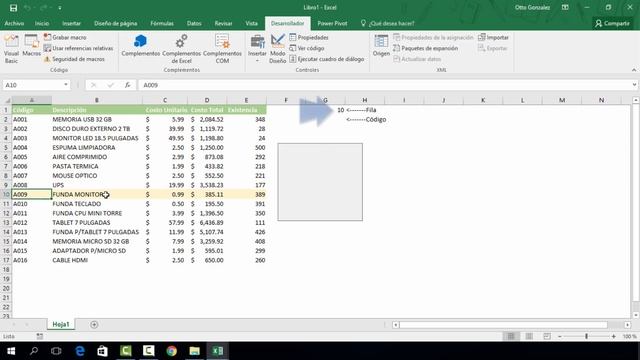Open File Explorer from taskbar
Screen dimensions: 640x360
coord(194,351)
